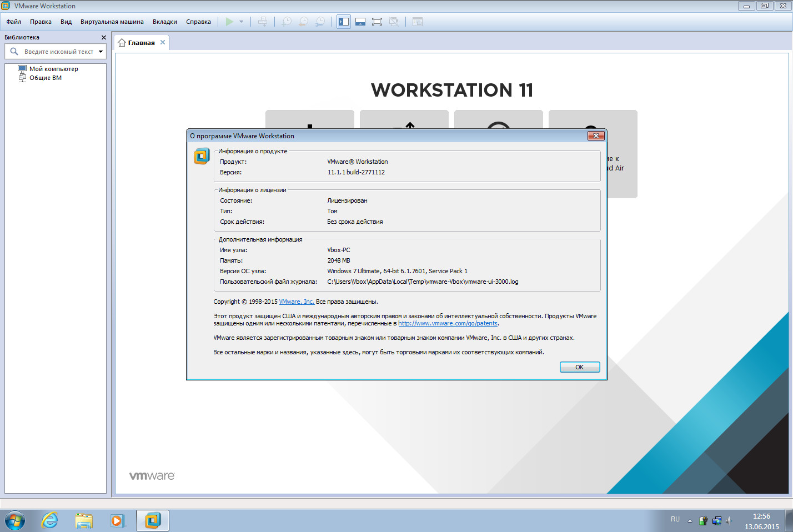
Task: Click the Без срока действия value
Action: 355,222
